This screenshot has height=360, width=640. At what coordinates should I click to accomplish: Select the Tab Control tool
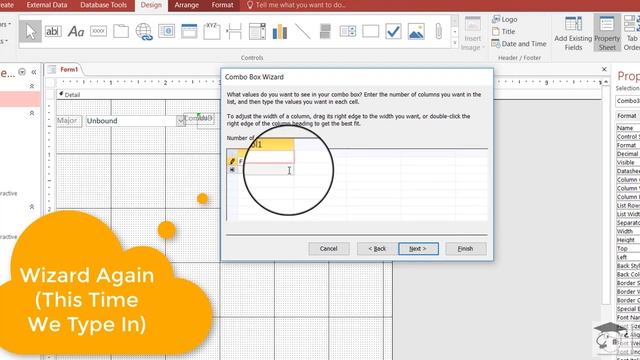point(121,31)
